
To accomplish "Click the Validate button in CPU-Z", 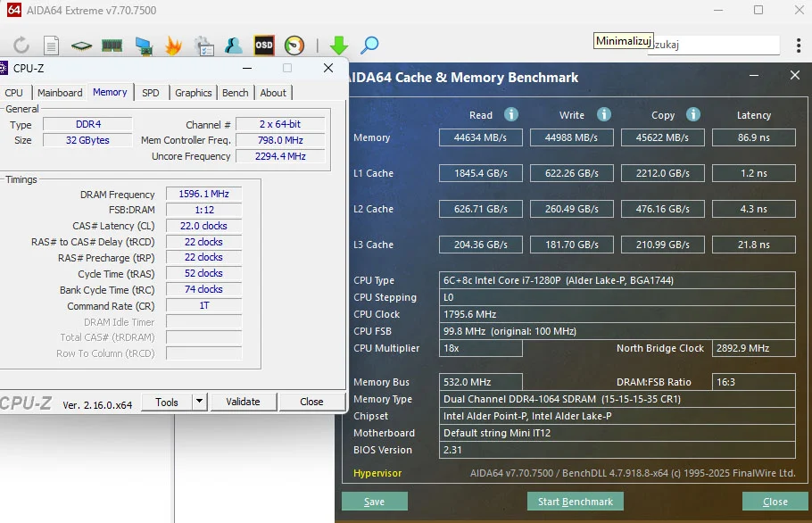I will (x=242, y=402).
